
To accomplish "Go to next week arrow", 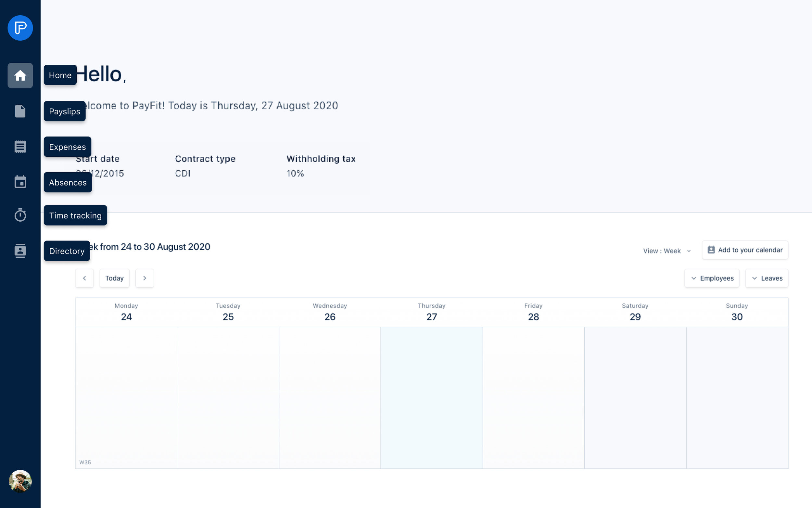I will pos(145,278).
